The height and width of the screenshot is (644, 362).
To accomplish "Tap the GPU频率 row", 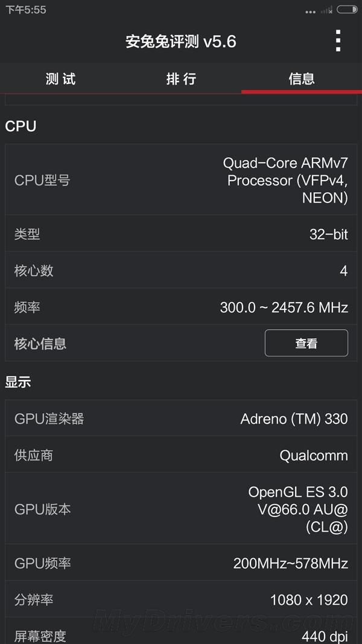I will pos(181,564).
